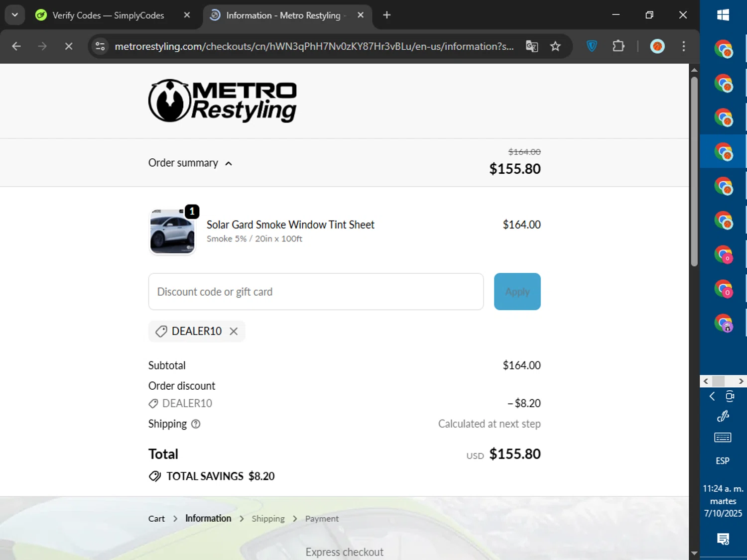Image resolution: width=747 pixels, height=560 pixels.
Task: Open the touch keyboard tray icon
Action: pyautogui.click(x=723, y=438)
